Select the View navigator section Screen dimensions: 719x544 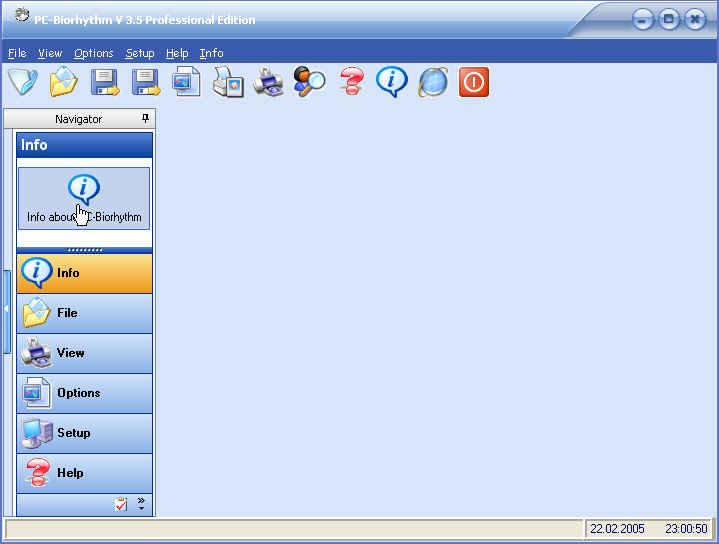click(84, 353)
